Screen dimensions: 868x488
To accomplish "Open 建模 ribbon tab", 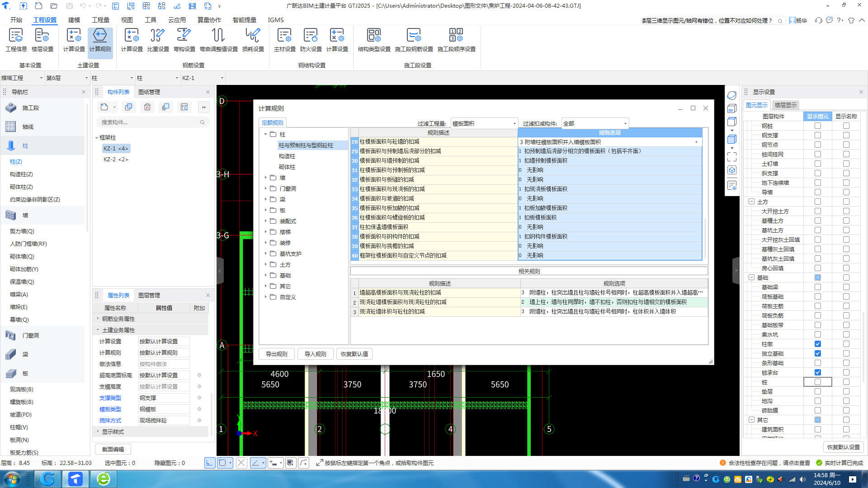I will pos(74,20).
